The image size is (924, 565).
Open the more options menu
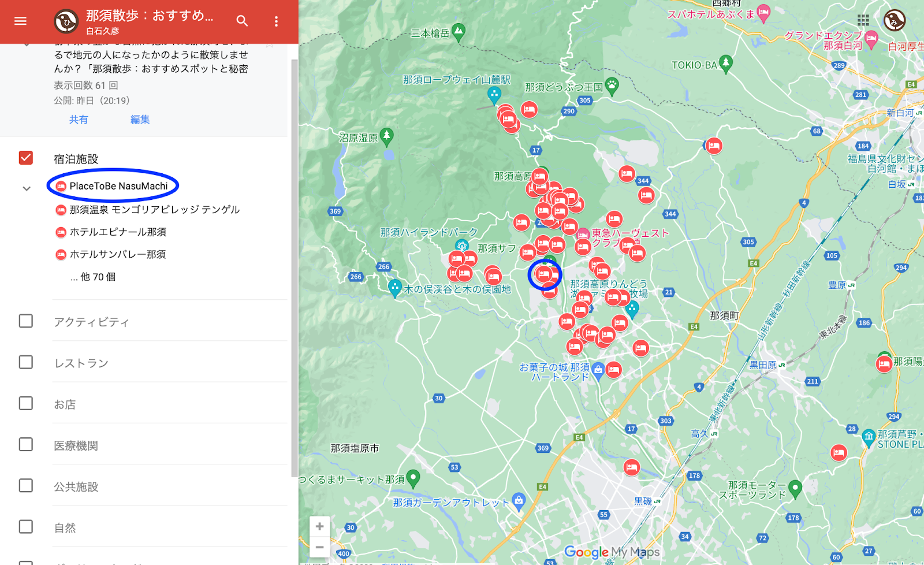[276, 21]
